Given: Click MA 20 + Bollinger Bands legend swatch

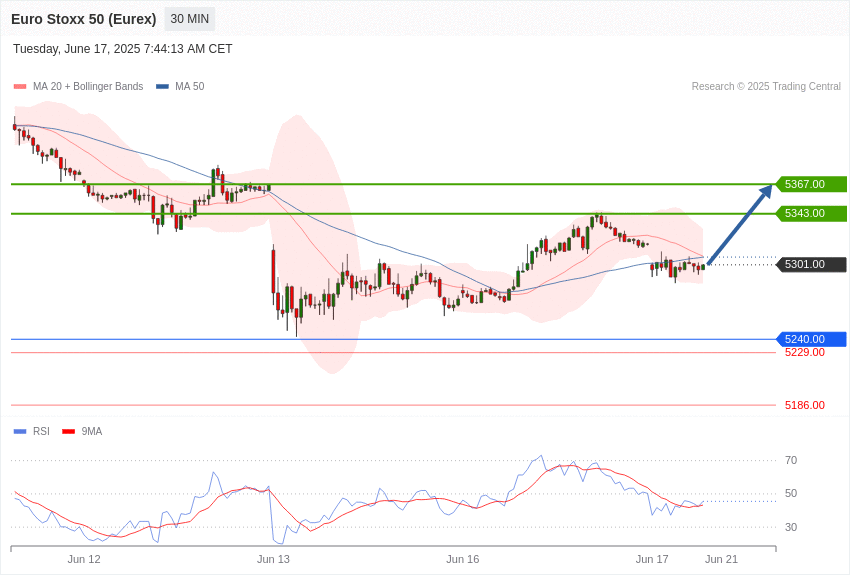Looking at the screenshot, I should click(x=20, y=87).
